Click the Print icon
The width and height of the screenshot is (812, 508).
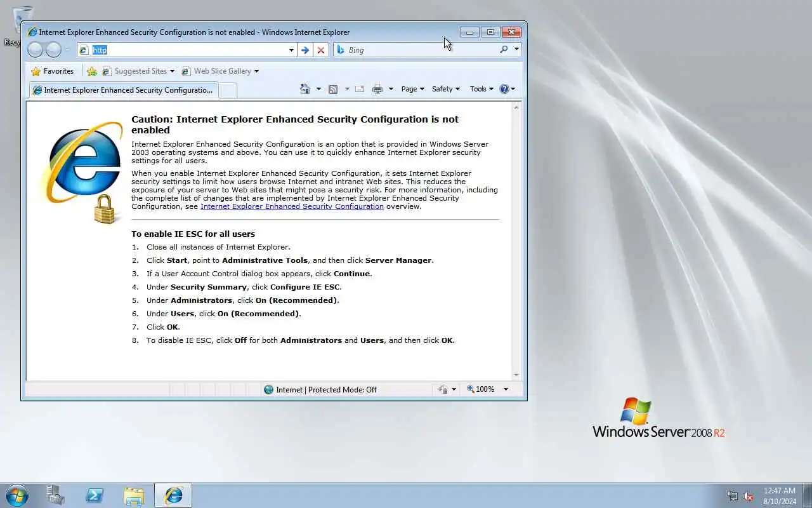(377, 89)
